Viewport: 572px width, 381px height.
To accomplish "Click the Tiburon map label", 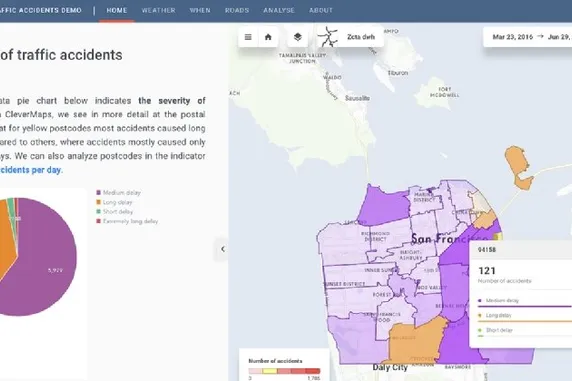I will (x=398, y=73).
